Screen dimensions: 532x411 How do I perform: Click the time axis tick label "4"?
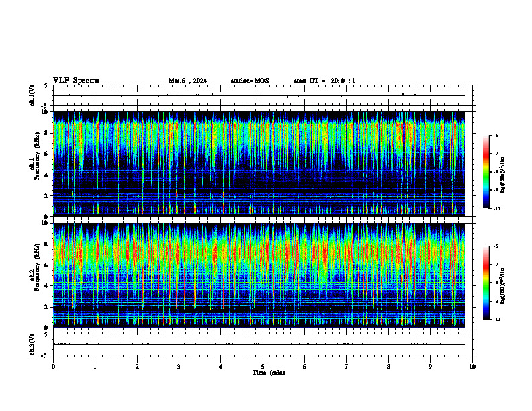(221, 367)
